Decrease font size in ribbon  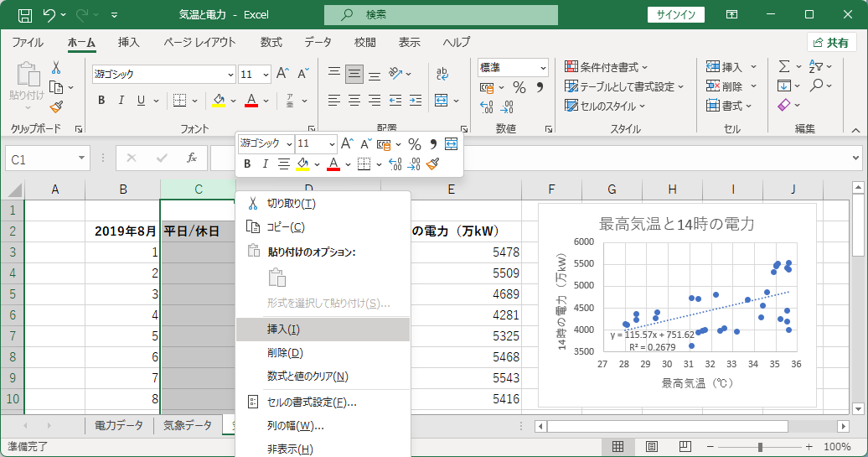pos(302,74)
